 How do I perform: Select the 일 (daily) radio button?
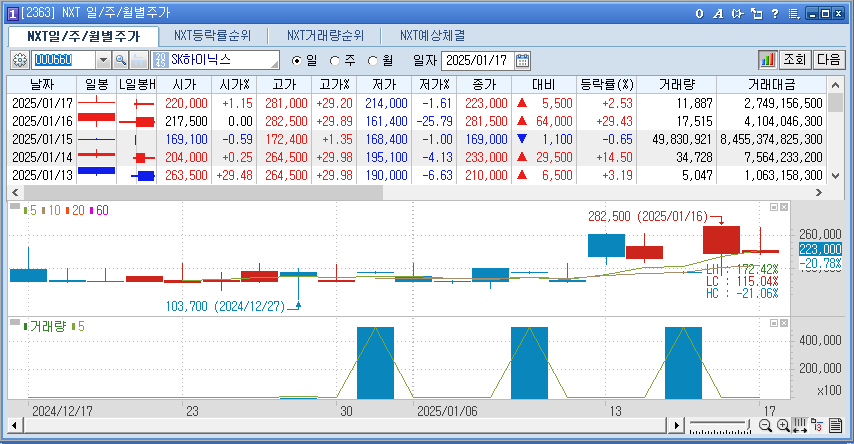(296, 60)
